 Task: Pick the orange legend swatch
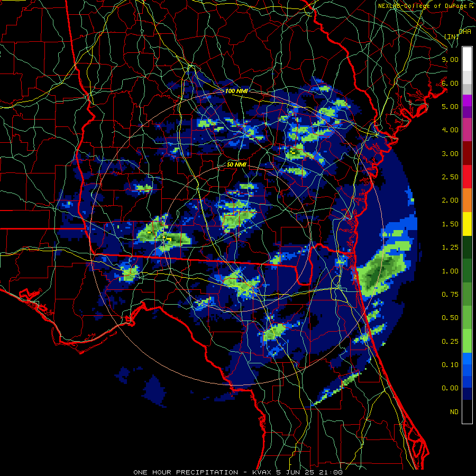[x=467, y=200]
